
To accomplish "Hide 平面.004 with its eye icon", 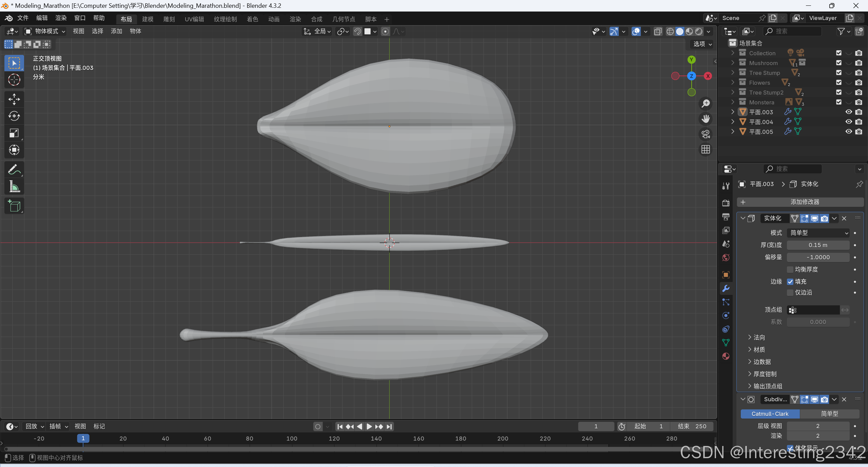I will point(849,122).
